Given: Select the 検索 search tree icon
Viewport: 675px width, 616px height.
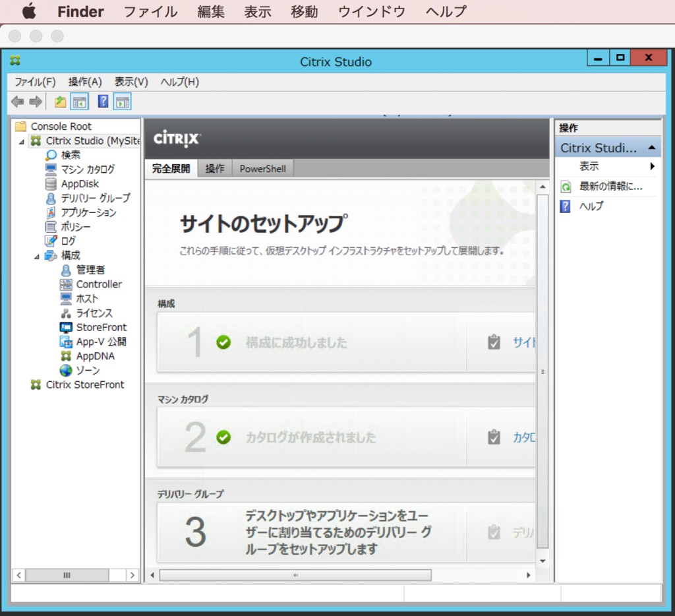Looking at the screenshot, I should click(x=51, y=155).
